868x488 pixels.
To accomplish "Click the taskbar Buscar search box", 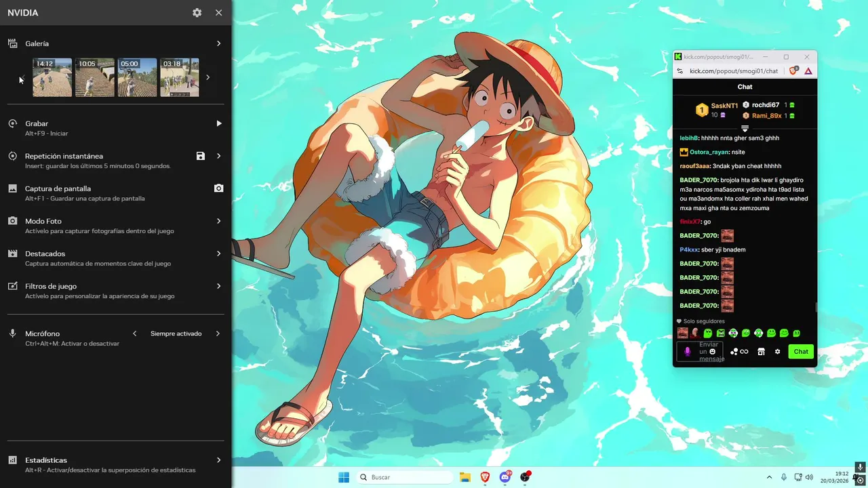I will (405, 477).
